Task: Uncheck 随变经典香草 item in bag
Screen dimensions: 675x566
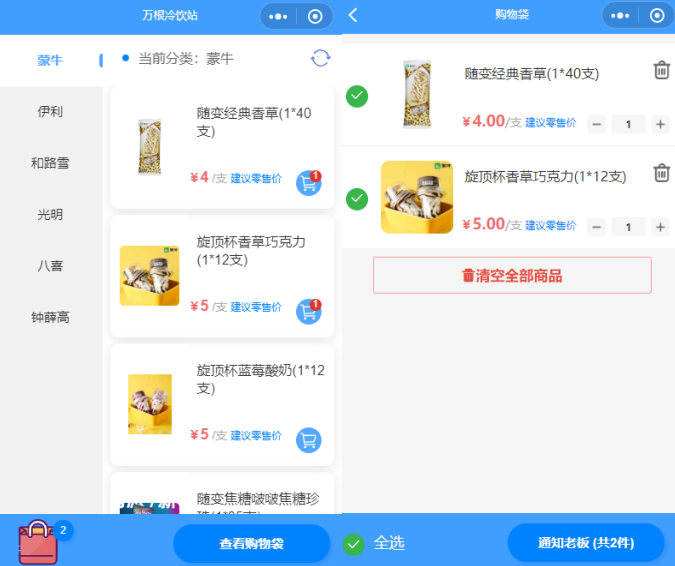Action: click(x=357, y=96)
